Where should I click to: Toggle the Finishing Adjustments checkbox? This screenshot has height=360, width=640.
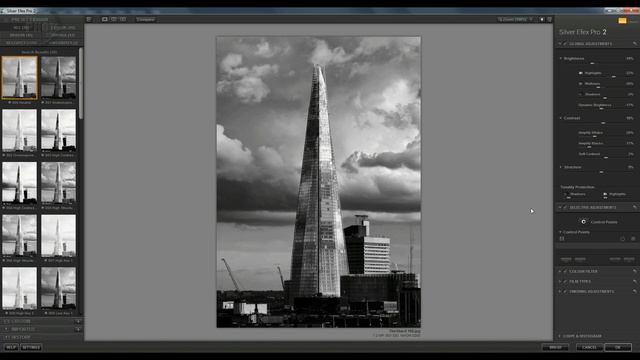point(565,291)
